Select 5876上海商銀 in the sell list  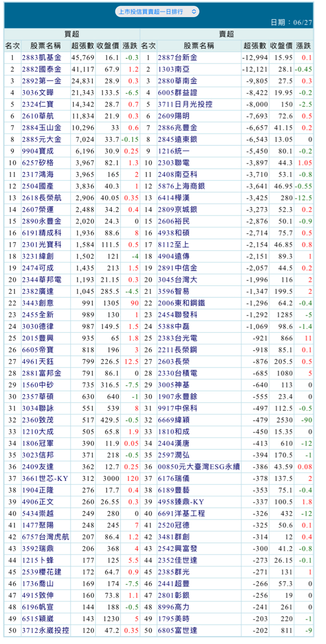point(182,186)
